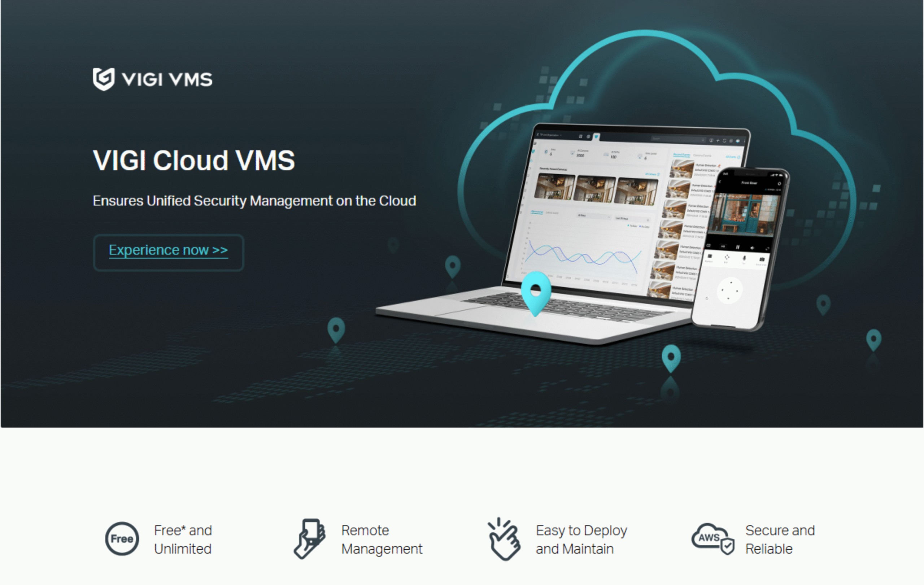The width and height of the screenshot is (924, 585).
Task: Open the Experience now link
Action: coord(168,250)
